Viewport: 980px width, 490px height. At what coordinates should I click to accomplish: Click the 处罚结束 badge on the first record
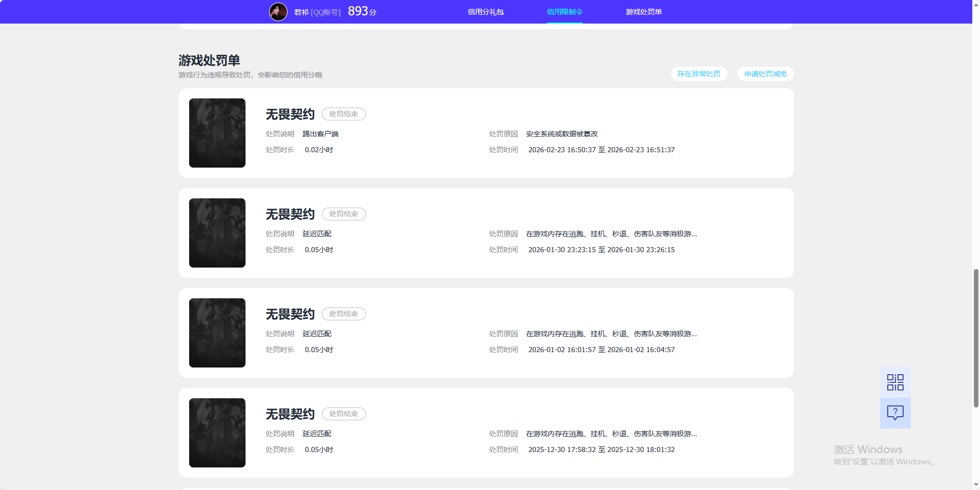343,114
